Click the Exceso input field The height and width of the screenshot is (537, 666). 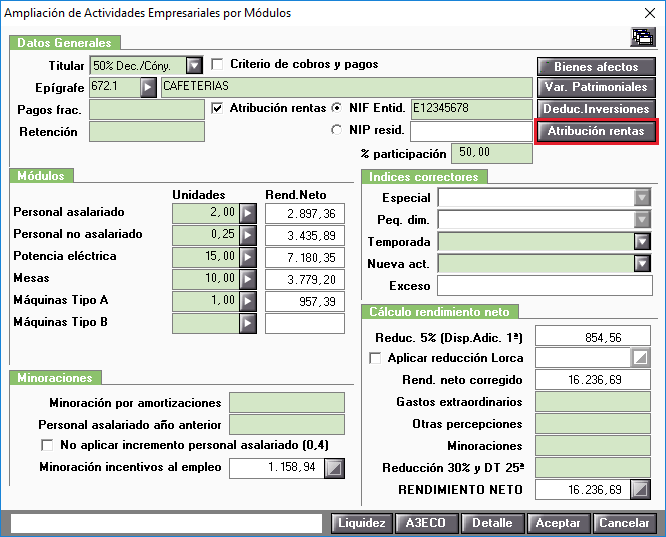tap(545, 285)
